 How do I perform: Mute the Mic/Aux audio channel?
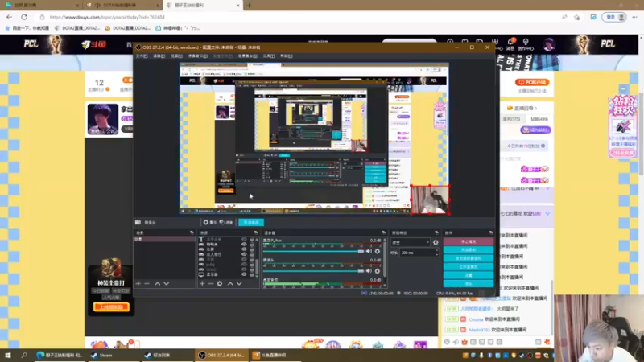(x=369, y=251)
